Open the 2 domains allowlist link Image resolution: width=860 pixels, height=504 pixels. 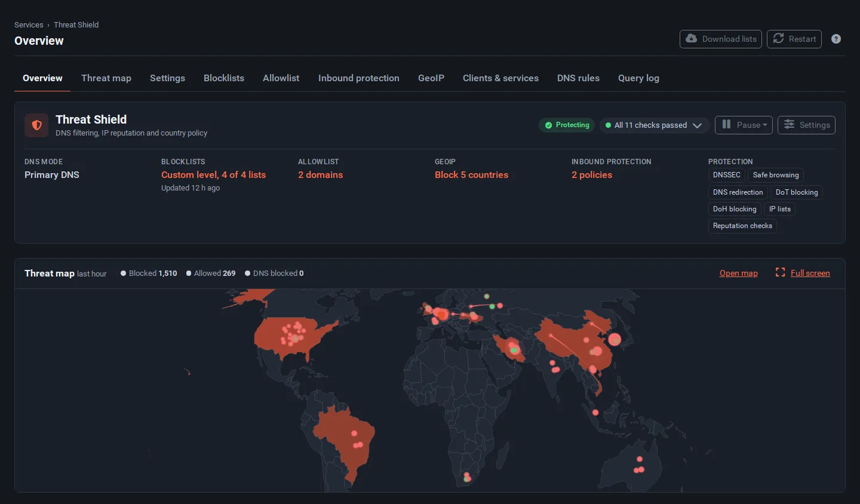tap(320, 174)
